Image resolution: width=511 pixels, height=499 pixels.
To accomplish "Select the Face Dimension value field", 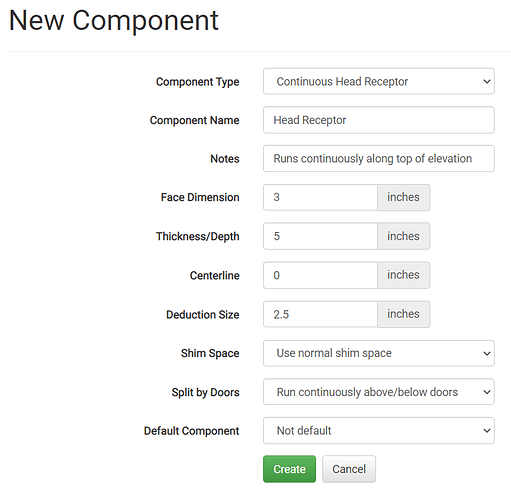I will 320,197.
